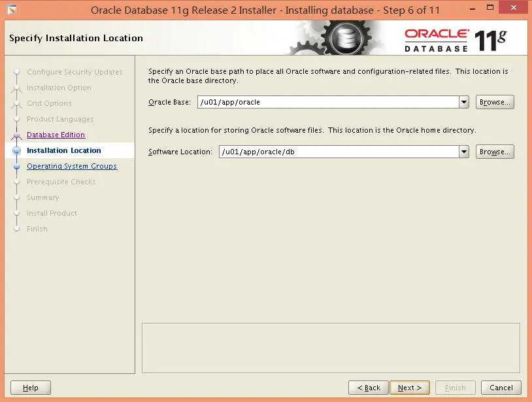The image size is (532, 402).
Task: Click the Next button
Action: (410, 388)
